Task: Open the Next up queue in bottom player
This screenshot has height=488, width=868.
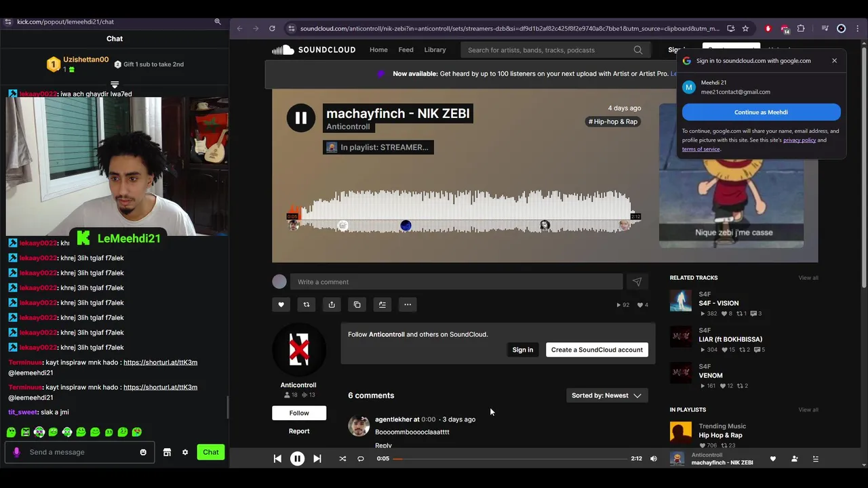Action: pyautogui.click(x=816, y=459)
